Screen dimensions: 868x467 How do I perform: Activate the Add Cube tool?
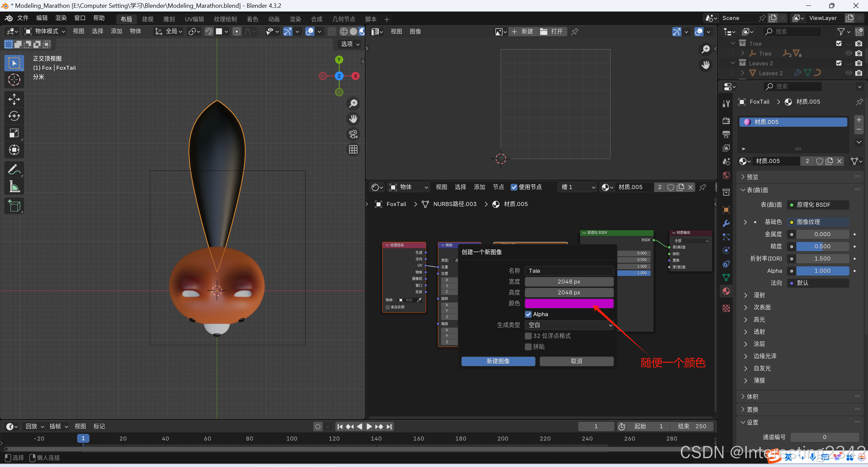coord(14,206)
